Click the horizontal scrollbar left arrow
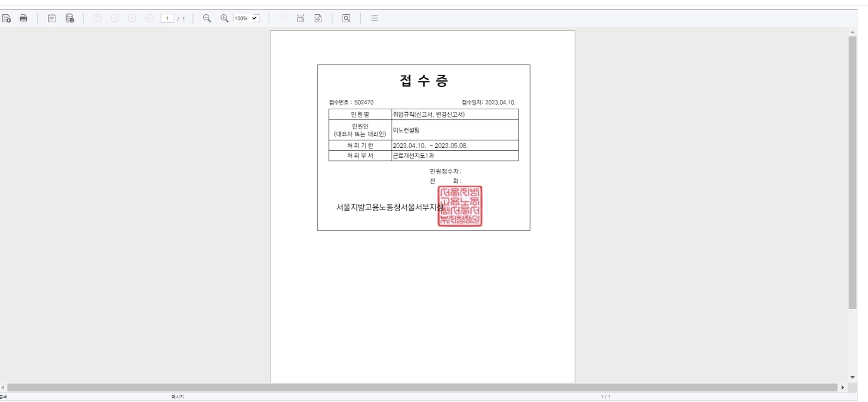This screenshot has height=402, width=868. pos(3,387)
